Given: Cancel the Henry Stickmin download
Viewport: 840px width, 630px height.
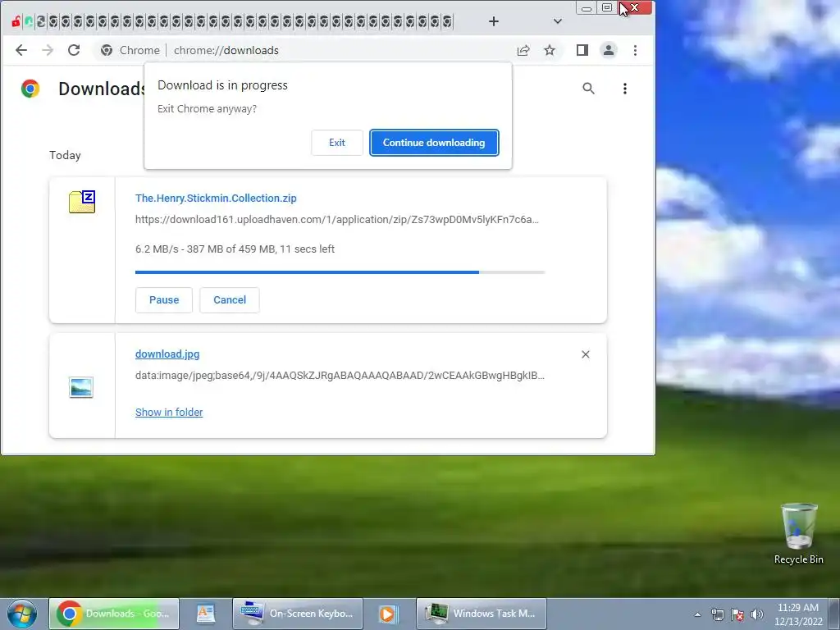Looking at the screenshot, I should [x=230, y=300].
